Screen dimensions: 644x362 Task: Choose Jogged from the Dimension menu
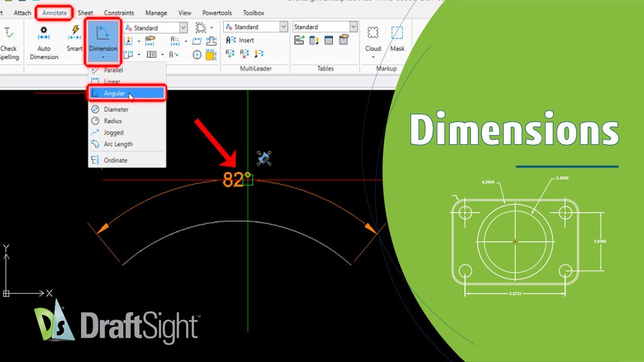[127, 132]
